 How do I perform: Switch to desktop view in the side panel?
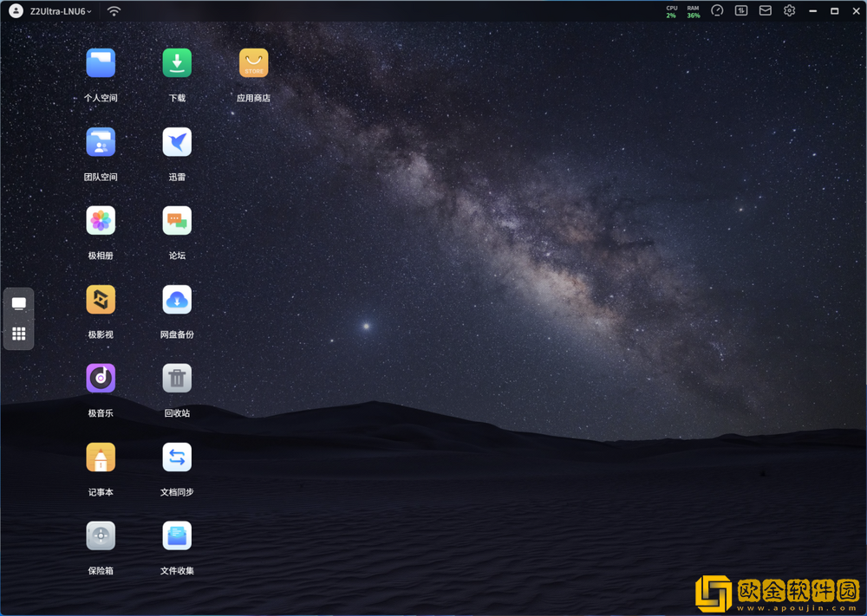pos(19,304)
